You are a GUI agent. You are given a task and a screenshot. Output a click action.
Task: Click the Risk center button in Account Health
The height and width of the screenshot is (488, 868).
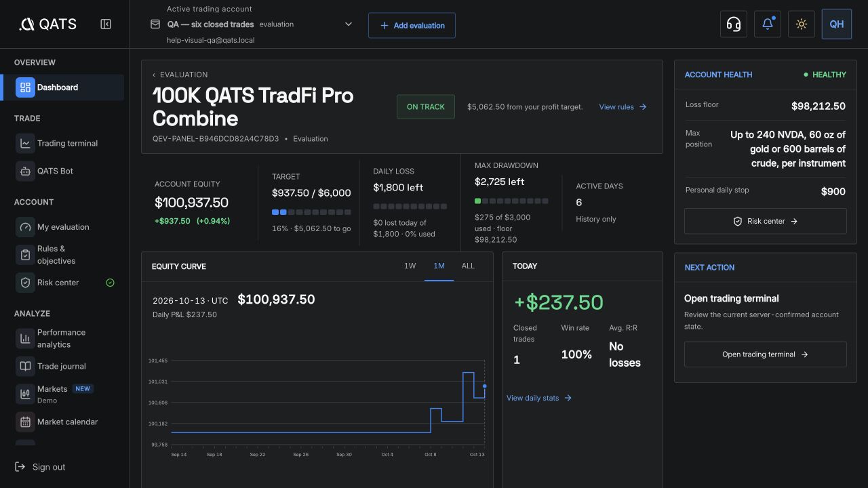pos(766,221)
